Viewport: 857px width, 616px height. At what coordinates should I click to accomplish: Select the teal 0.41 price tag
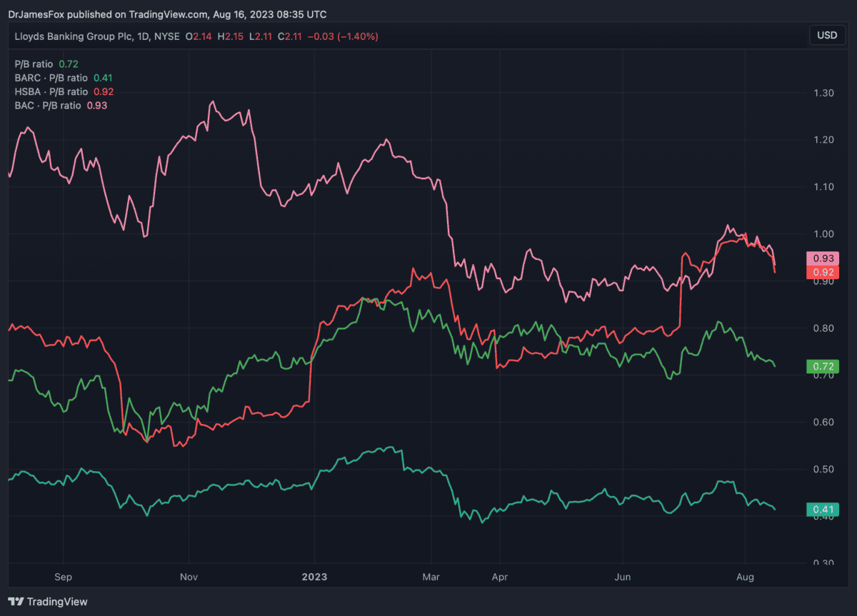pos(822,509)
